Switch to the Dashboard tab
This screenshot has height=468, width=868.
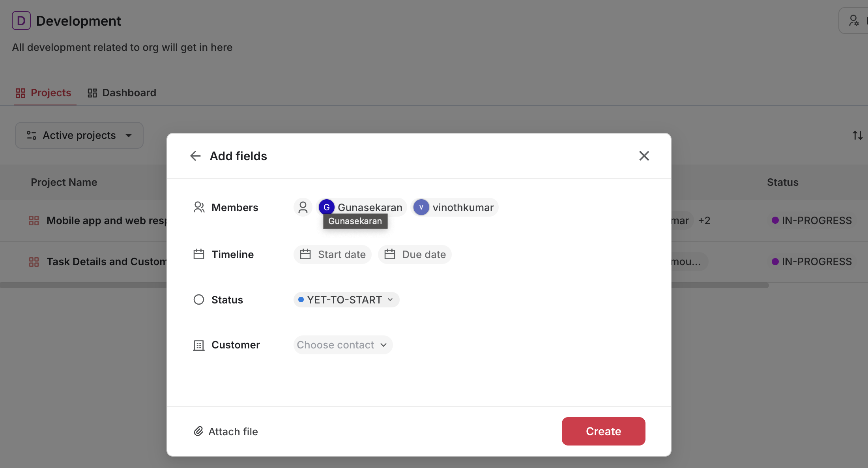click(122, 93)
